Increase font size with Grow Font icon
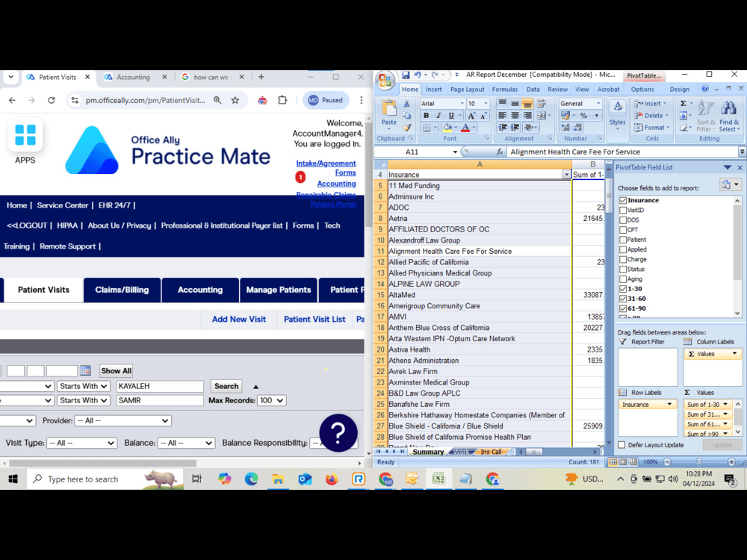The width and height of the screenshot is (747, 560). click(x=471, y=115)
